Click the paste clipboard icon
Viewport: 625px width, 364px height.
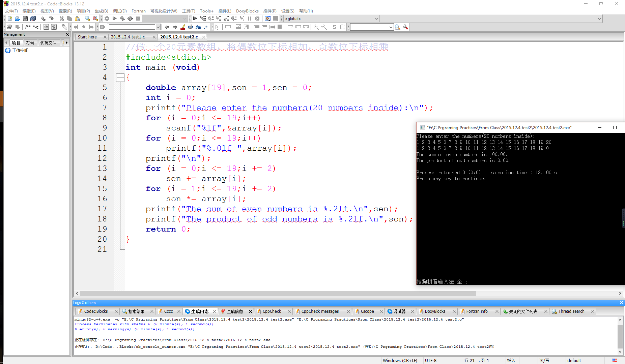click(77, 19)
